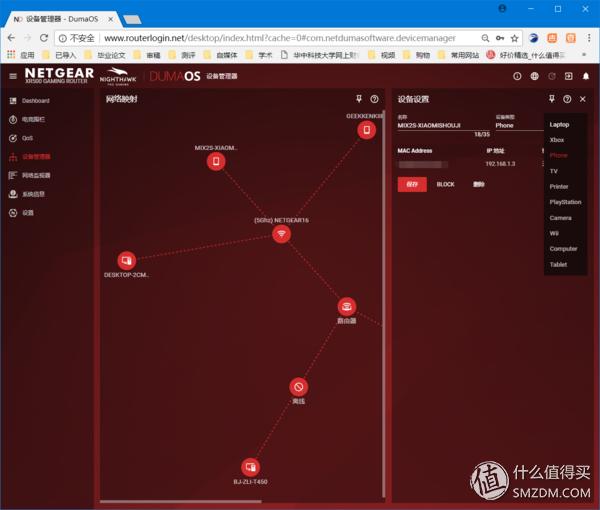
Task: Open help for the device settings panel
Action: (567, 99)
